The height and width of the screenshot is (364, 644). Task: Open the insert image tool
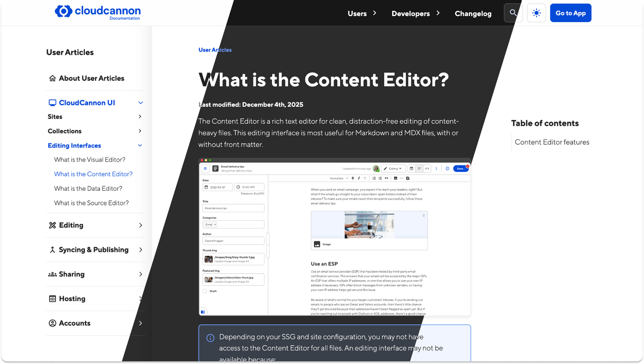396,178
